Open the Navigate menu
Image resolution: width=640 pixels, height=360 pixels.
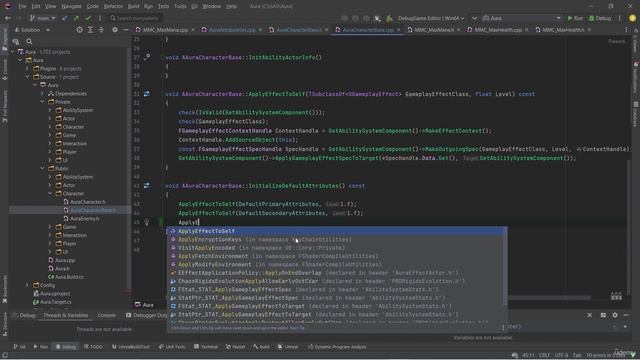71,6
